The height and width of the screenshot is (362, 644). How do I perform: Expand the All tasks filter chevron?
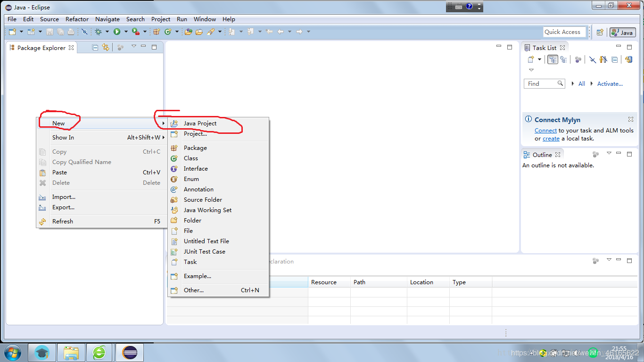[x=573, y=83]
